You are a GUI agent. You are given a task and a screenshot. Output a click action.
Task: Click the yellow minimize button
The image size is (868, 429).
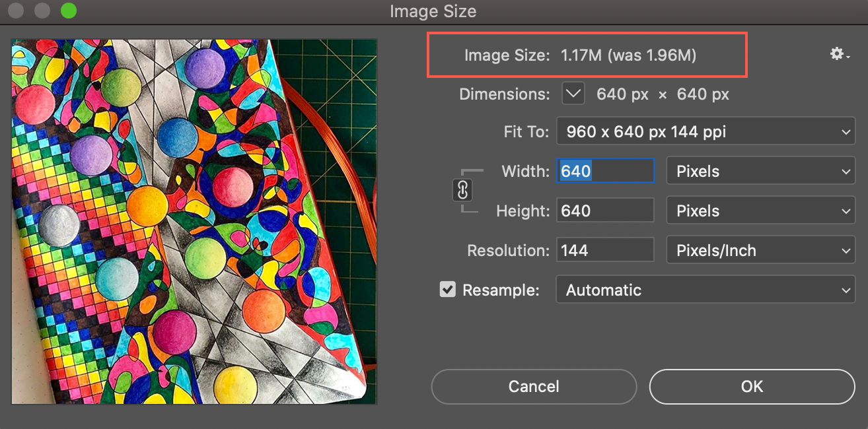[x=41, y=11]
